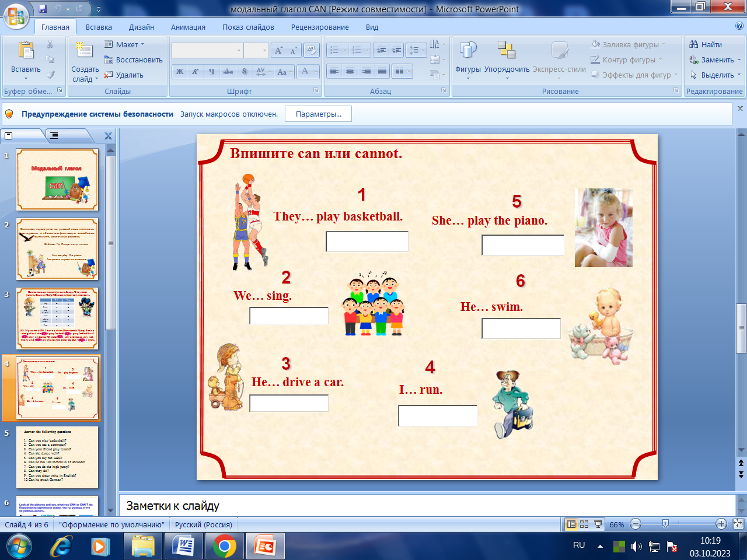Open the Shapes (Фигуры) gallery icon
The height and width of the screenshot is (560, 747).
point(467,52)
